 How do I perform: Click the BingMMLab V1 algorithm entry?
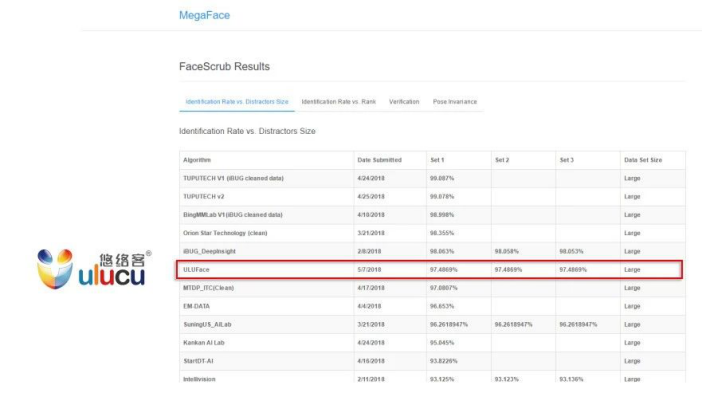point(232,215)
